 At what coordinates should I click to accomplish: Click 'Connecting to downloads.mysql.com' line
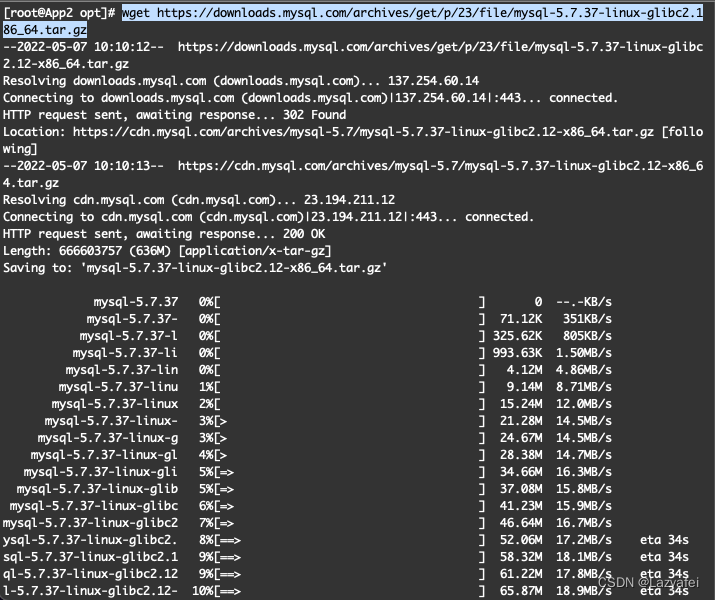(x=310, y=98)
